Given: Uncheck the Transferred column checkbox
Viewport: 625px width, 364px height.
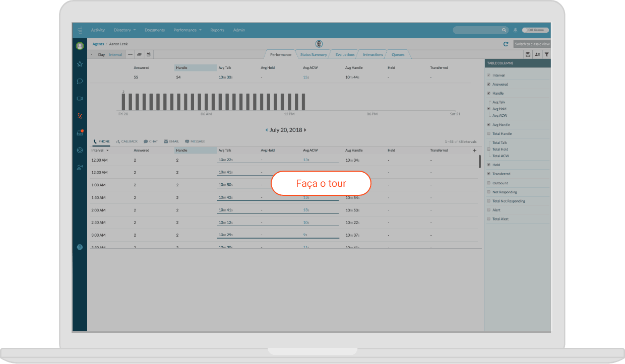Looking at the screenshot, I should [488, 174].
